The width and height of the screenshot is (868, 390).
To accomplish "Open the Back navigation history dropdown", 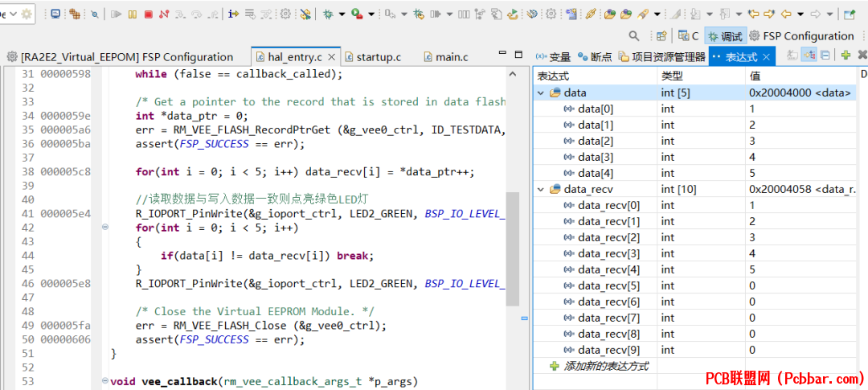I will click(800, 14).
